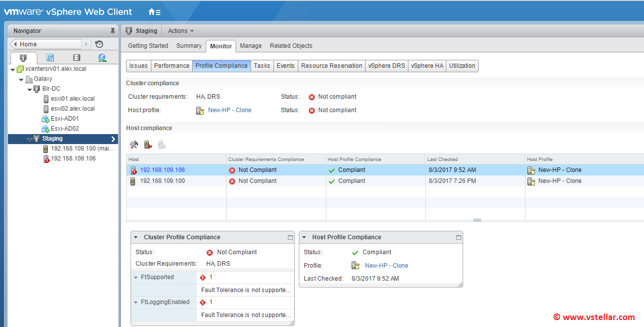Viewport: 644px width, 327px height.
Task: Switch to Hosts and Clusters inventory view
Action: (x=23, y=58)
